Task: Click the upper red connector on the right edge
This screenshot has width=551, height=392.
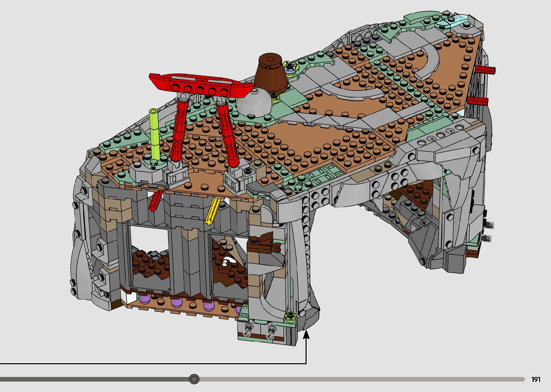Action: (x=485, y=70)
